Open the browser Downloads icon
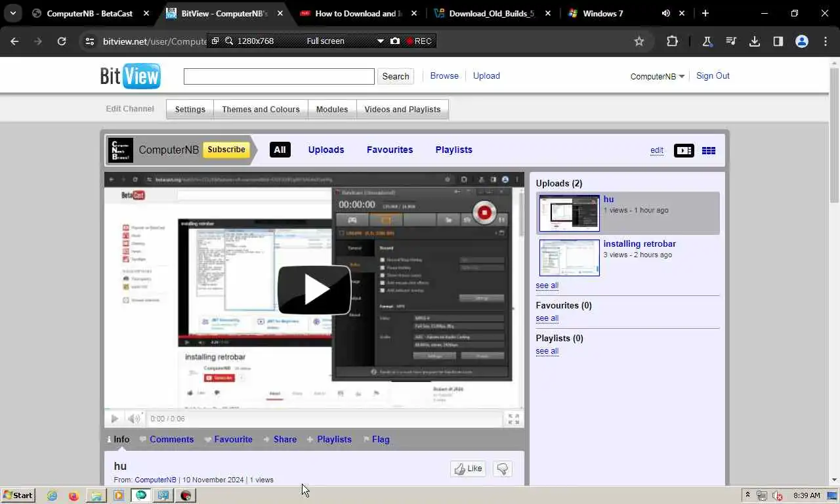 (x=755, y=41)
